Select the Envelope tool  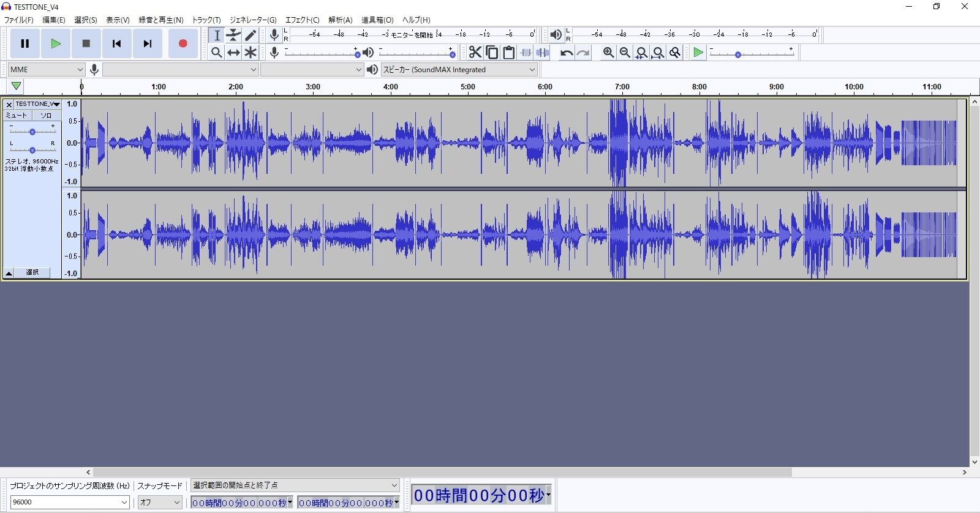[233, 36]
